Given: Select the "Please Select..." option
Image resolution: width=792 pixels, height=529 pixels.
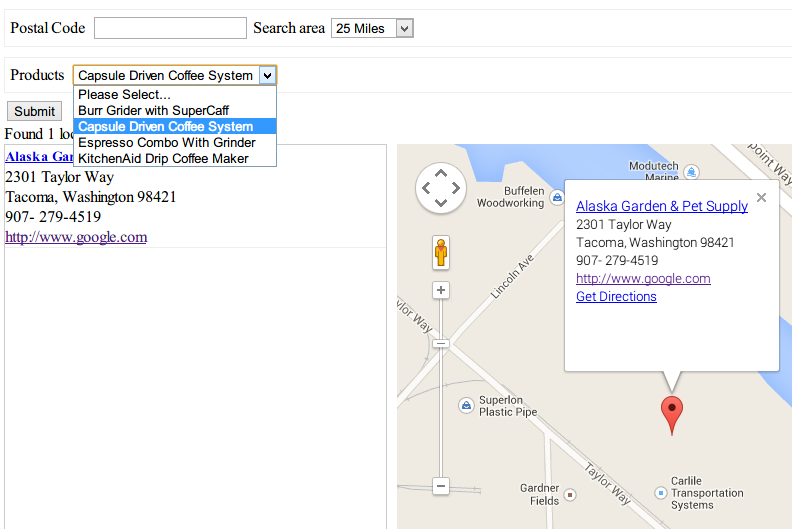Looking at the screenshot, I should point(175,94).
